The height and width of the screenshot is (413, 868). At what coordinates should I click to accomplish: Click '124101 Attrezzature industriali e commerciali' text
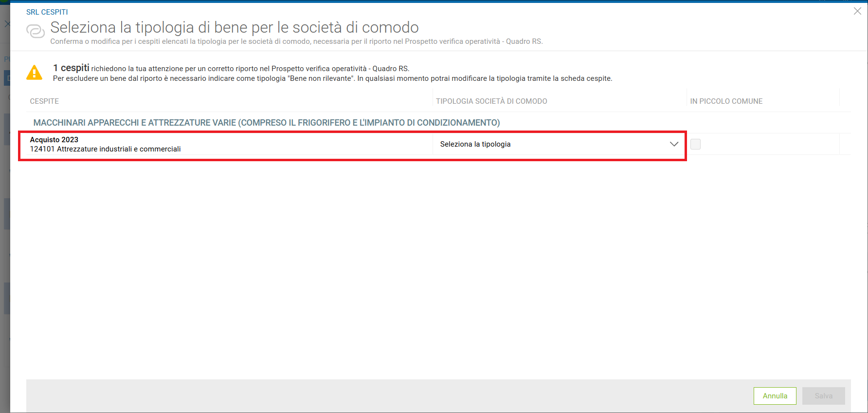pyautogui.click(x=106, y=149)
